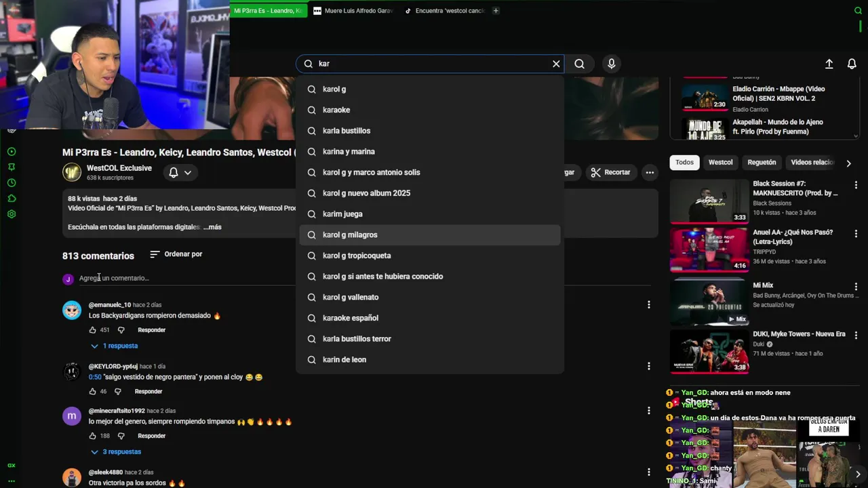Viewport: 868px width, 488px height.
Task: Reply to the @minecraftsito1992 comment
Action: pos(151,436)
